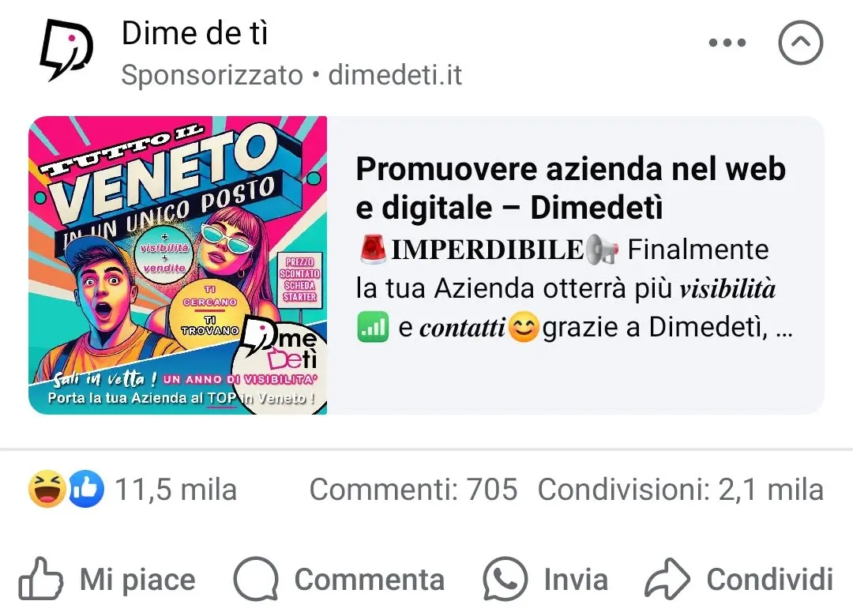Tap the thumbs-up Mi piace icon
The height and width of the screenshot is (616, 853).
click(41, 578)
